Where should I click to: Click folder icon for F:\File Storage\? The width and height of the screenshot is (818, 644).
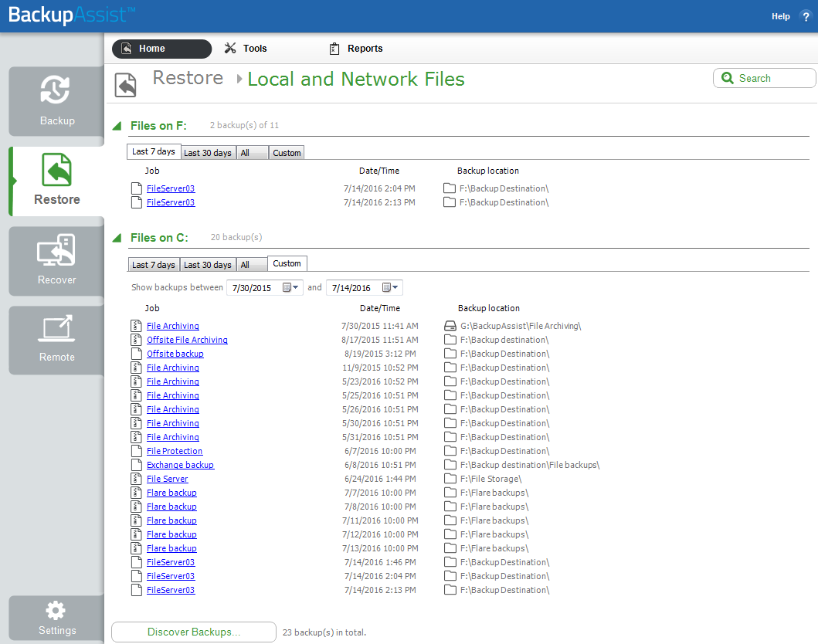tap(450, 479)
